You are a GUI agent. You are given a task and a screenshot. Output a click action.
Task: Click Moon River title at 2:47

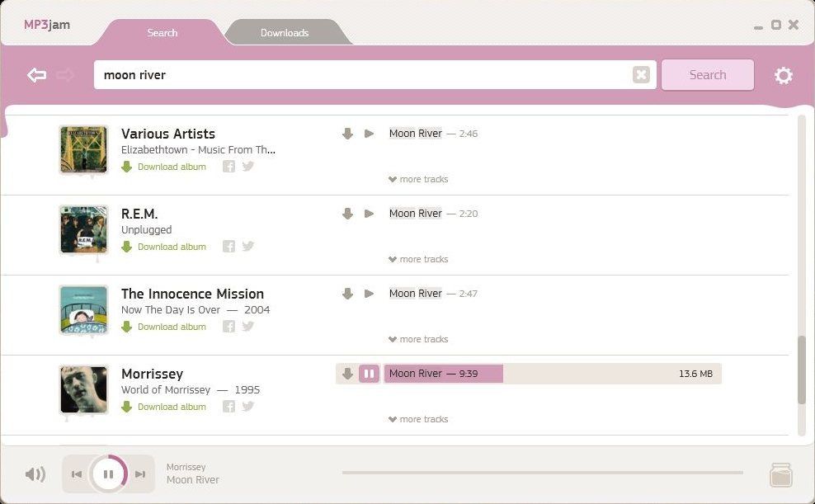tap(415, 294)
